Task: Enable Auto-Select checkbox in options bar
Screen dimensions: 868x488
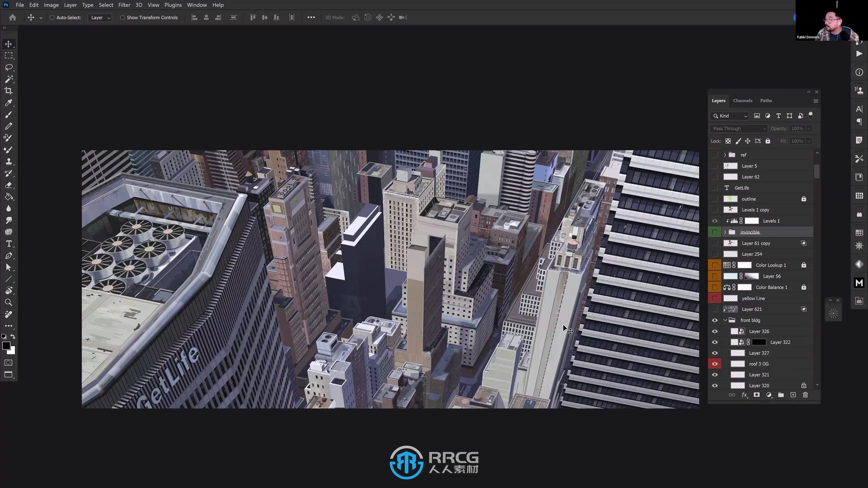Action: pos(52,17)
